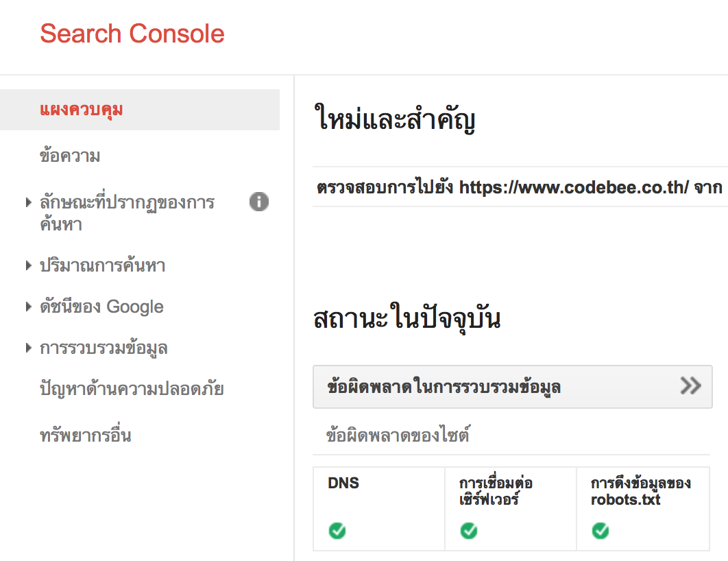Expand the การรวบรวมข้อมูล arrow
The width and height of the screenshot is (728, 561).
point(29,348)
